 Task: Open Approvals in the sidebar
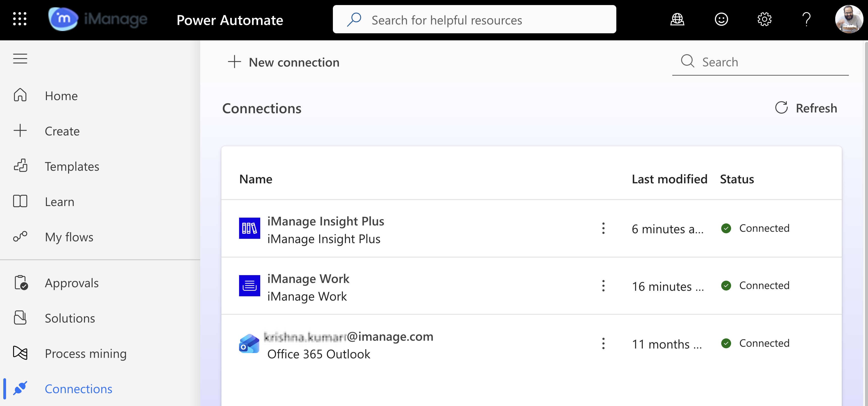(72, 283)
